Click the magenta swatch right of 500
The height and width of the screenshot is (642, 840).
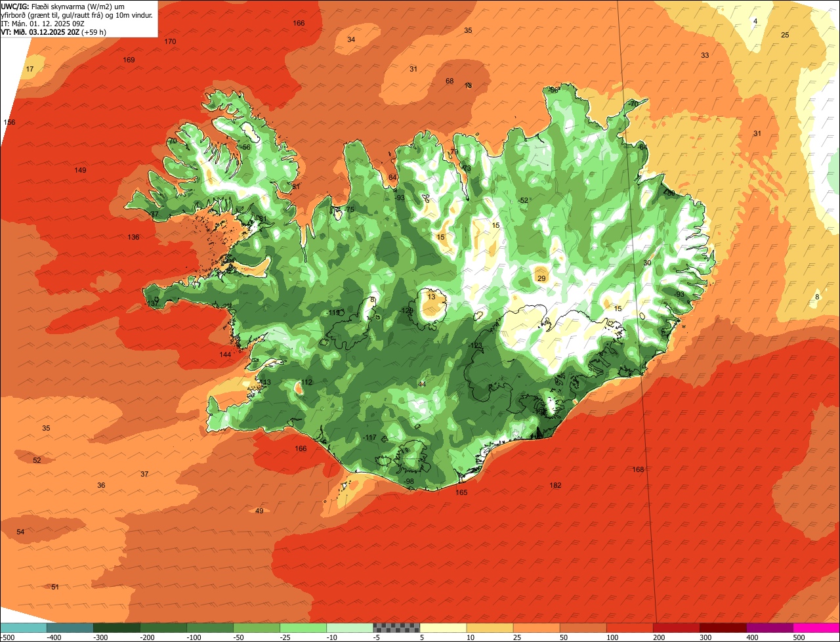(816, 628)
